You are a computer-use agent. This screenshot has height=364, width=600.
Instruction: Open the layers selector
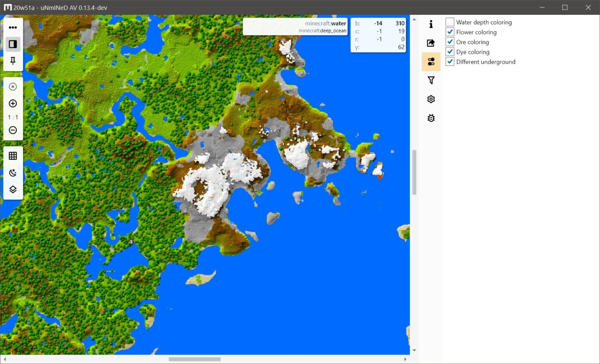13,189
